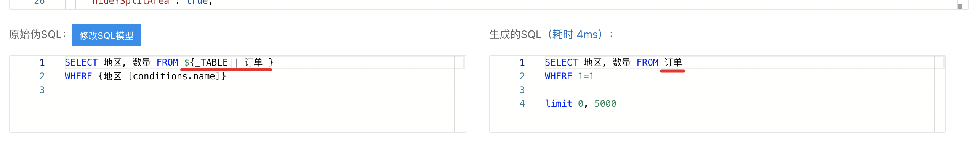The height and width of the screenshot is (141, 980).
Task: Click the {地区 [conditions.name]} condition text
Action: [162, 76]
